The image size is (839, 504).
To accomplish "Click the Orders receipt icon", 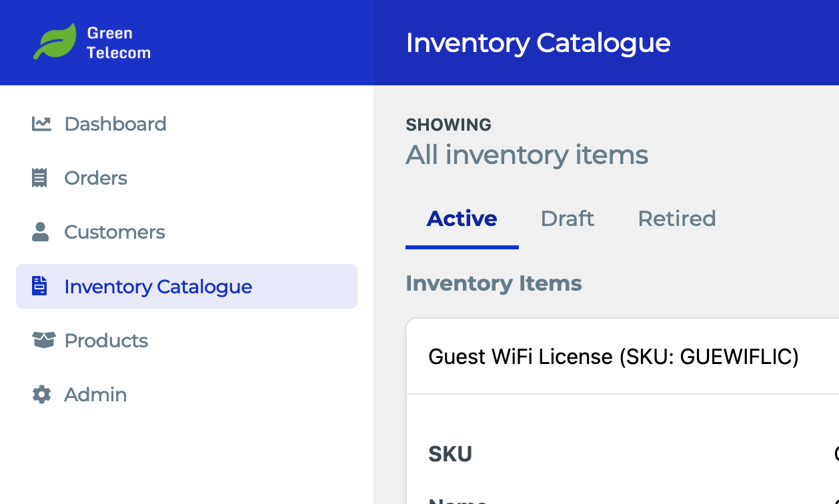I will 40,178.
